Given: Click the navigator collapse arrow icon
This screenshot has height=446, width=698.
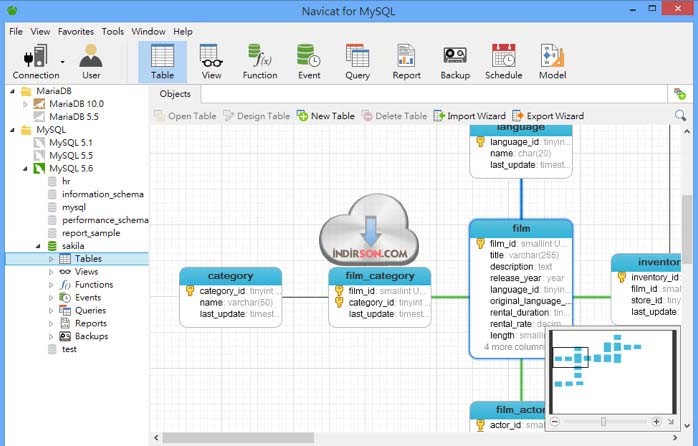Looking at the screenshot, I should pyautogui.click(x=670, y=421).
